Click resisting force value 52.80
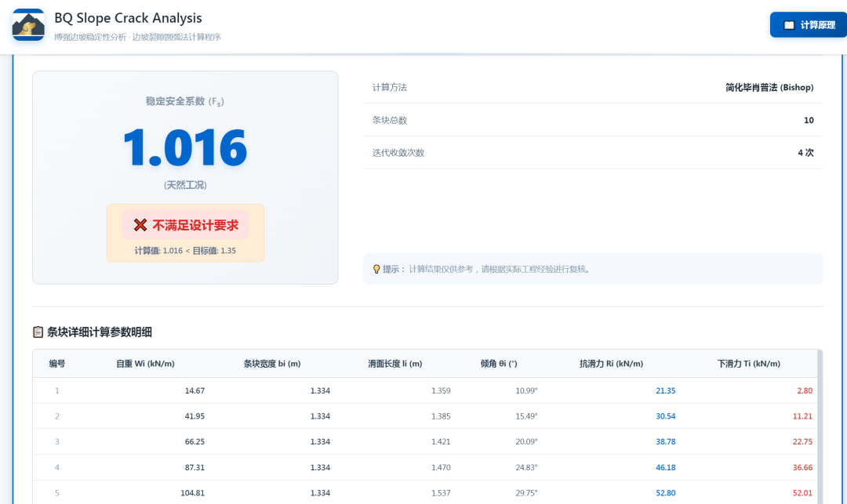The height and width of the screenshot is (504, 847). pos(666,493)
